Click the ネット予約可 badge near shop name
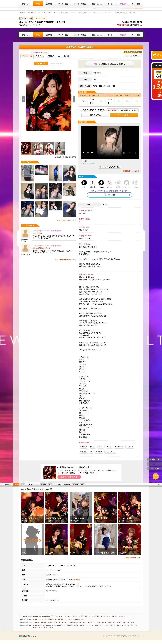The image size is (162, 644). tap(40, 18)
